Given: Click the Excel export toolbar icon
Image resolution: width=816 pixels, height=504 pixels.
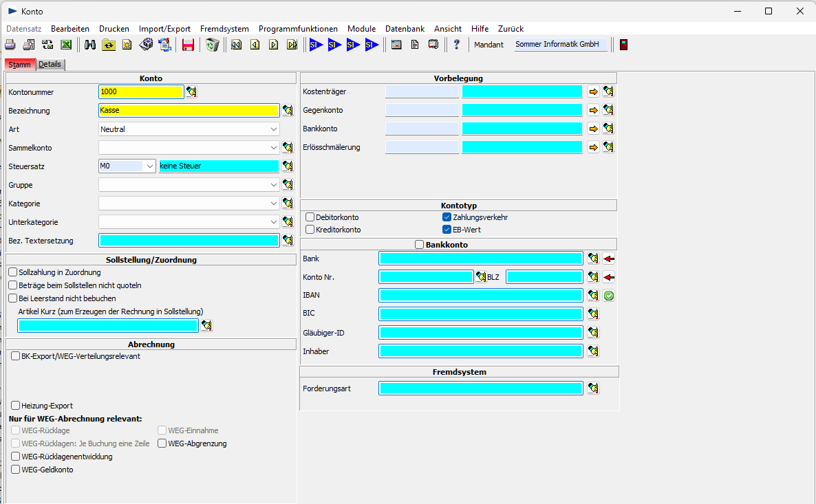Looking at the screenshot, I should click(x=66, y=45).
